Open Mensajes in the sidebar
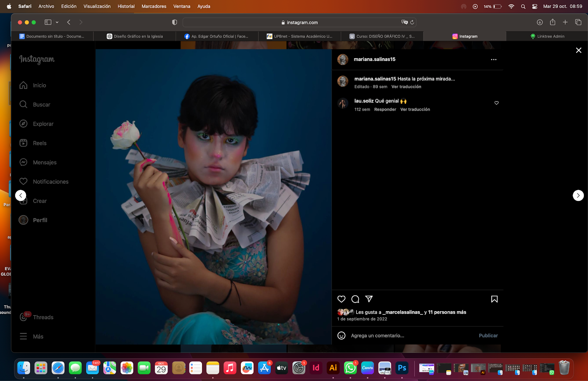The height and width of the screenshot is (381, 588). pyautogui.click(x=38, y=162)
